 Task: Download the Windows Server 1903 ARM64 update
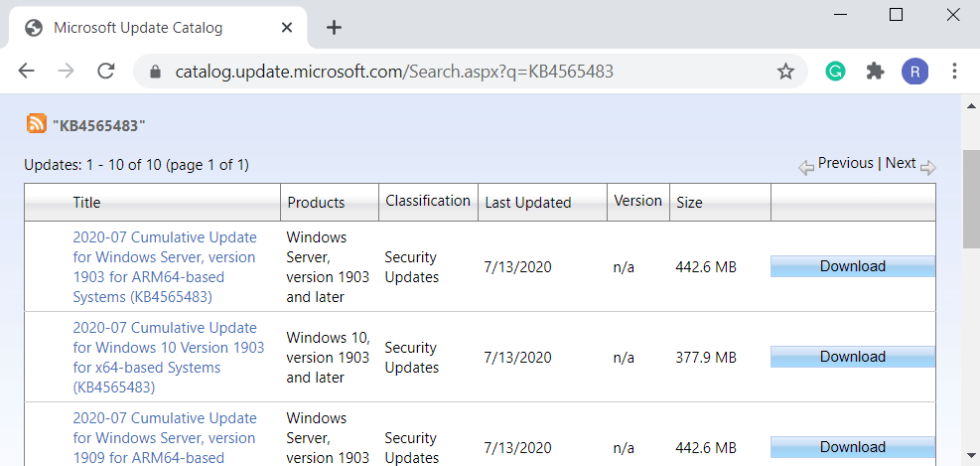click(x=853, y=266)
